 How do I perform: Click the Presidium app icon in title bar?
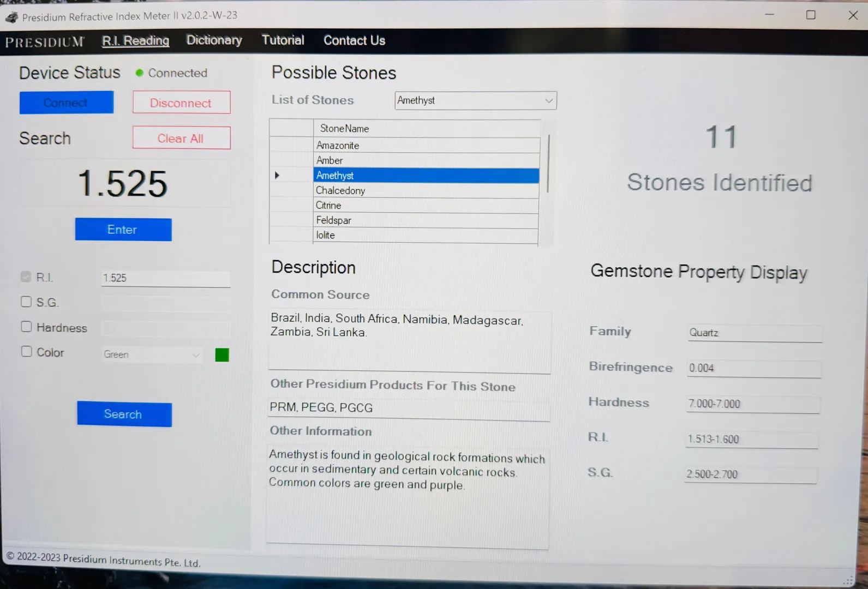pos(11,17)
